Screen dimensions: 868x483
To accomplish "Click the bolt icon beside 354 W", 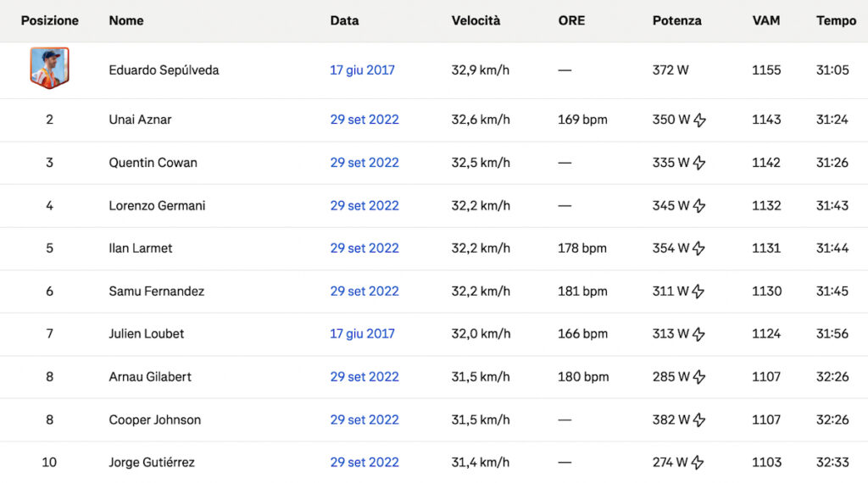I will click(x=698, y=248).
